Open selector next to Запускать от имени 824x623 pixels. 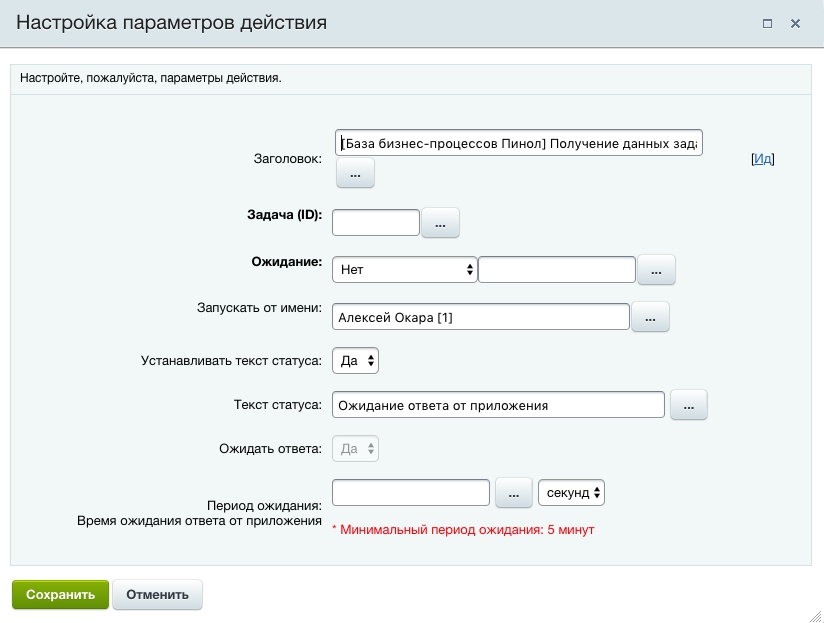[650, 317]
